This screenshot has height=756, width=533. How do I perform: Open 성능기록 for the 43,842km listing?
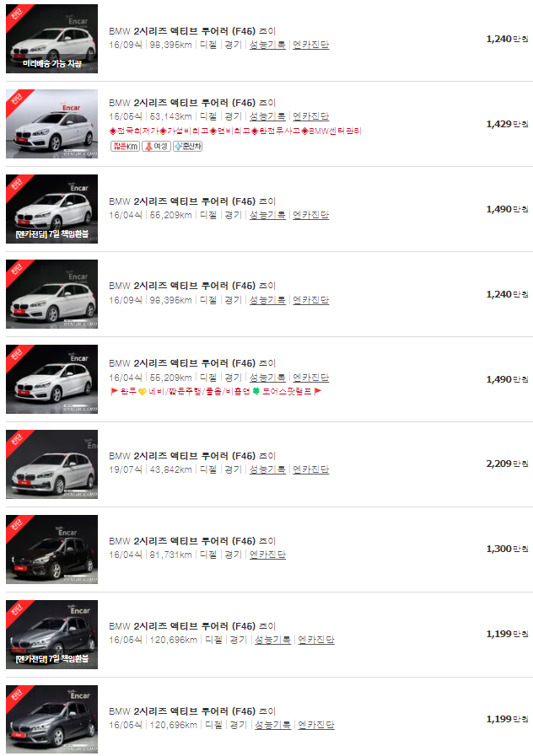click(x=267, y=469)
